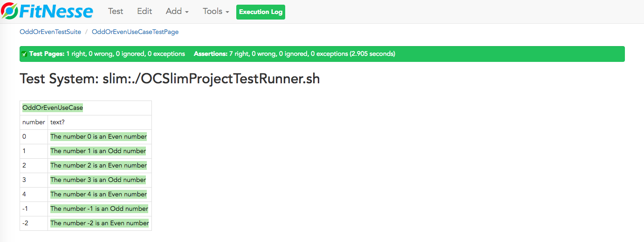Click the Add dropdown caret arrow

tap(187, 13)
